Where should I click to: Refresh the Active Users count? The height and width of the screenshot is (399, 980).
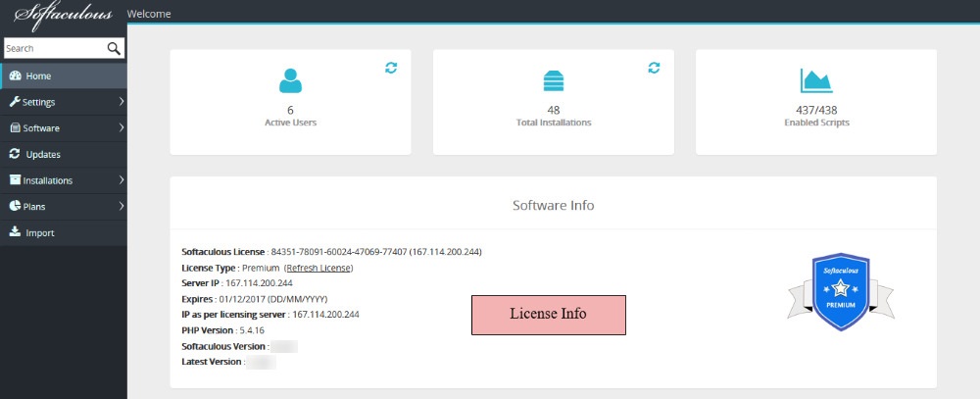(x=391, y=68)
